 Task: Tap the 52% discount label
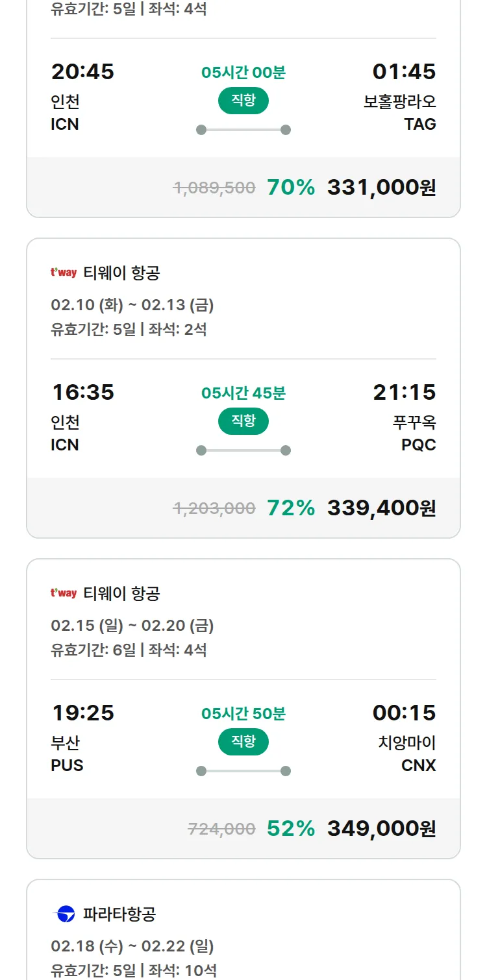click(291, 829)
